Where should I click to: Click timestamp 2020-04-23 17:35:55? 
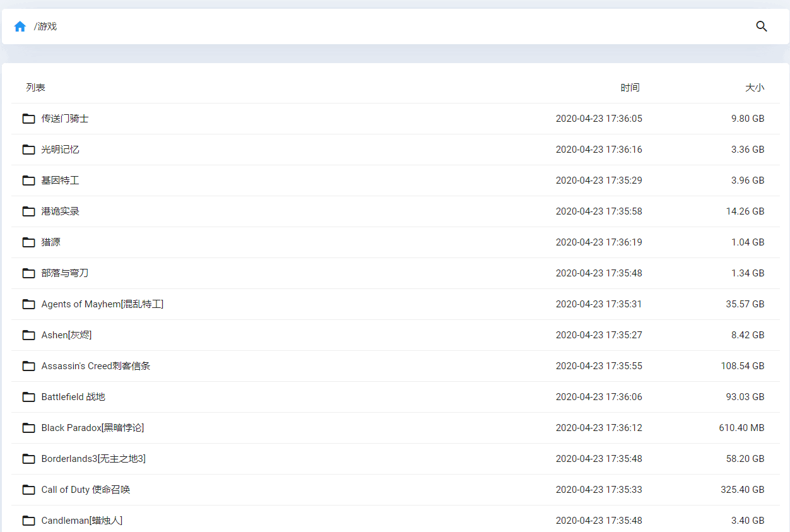599,366
